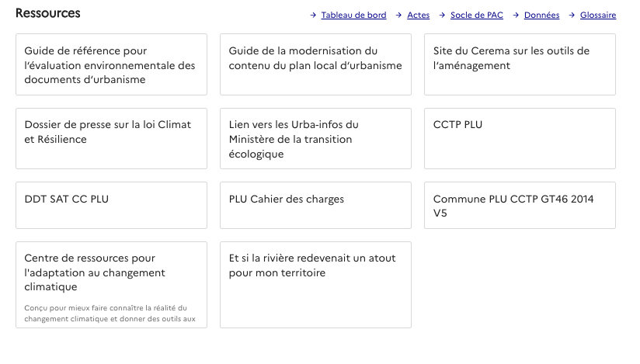This screenshot has width=640, height=364.
Task: Open the Urba-infos ministry link card
Action: (x=315, y=138)
